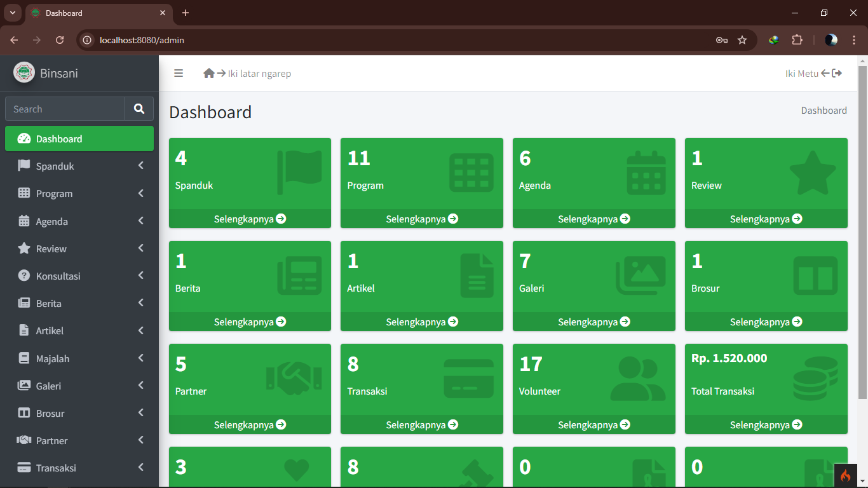The image size is (868, 488).
Task: Click the star icon on the Review card
Action: (x=813, y=173)
